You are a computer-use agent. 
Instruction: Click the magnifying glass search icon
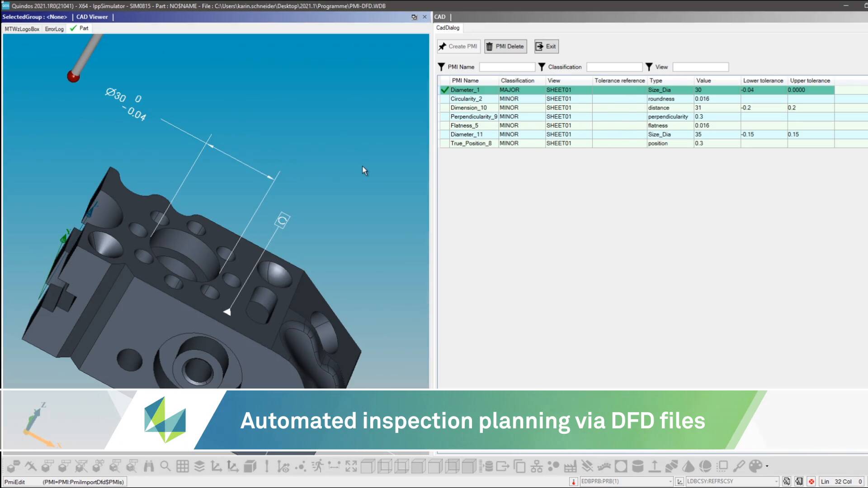[x=165, y=466]
